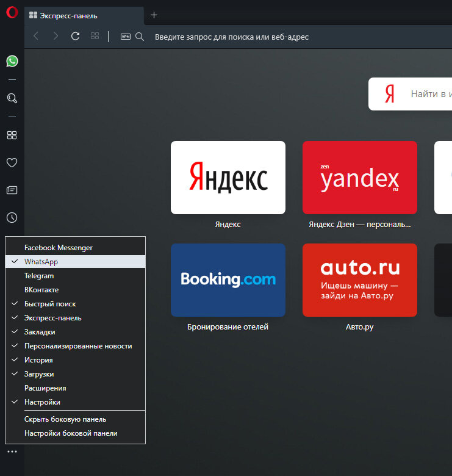Reload the page with the refresh icon
The height and width of the screenshot is (476, 452).
pos(75,37)
